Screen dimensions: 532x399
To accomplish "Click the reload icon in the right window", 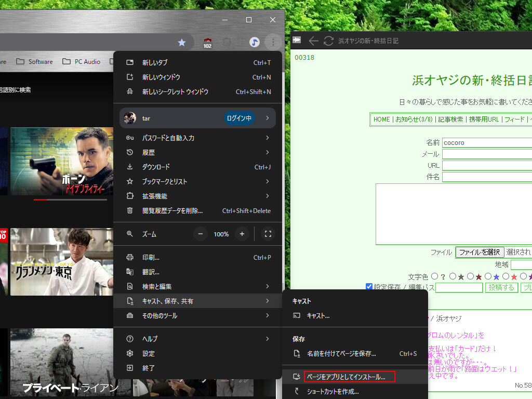I will pyautogui.click(x=328, y=41).
